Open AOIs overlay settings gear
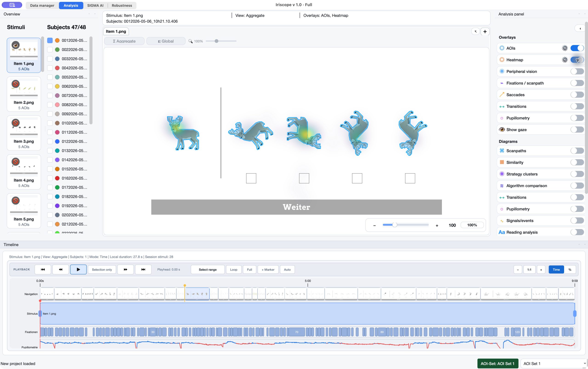 pyautogui.click(x=565, y=48)
